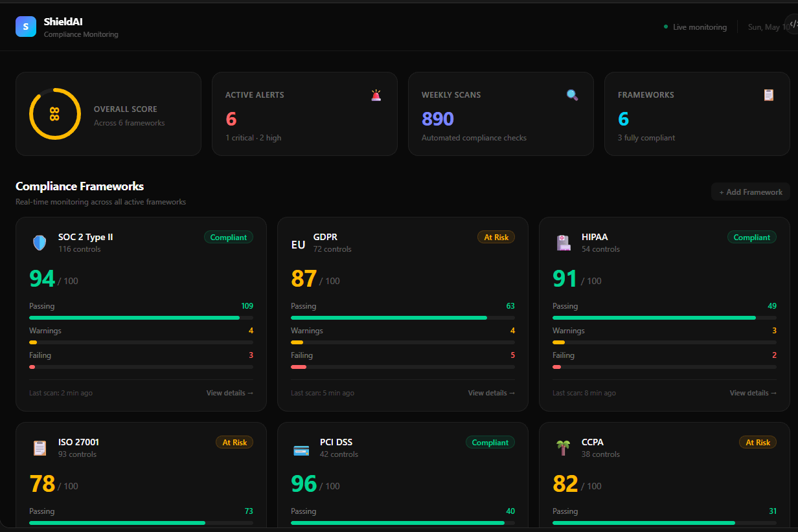Click 'Across 6 frameworks' text
The height and width of the screenshot is (532, 798).
pyautogui.click(x=130, y=123)
